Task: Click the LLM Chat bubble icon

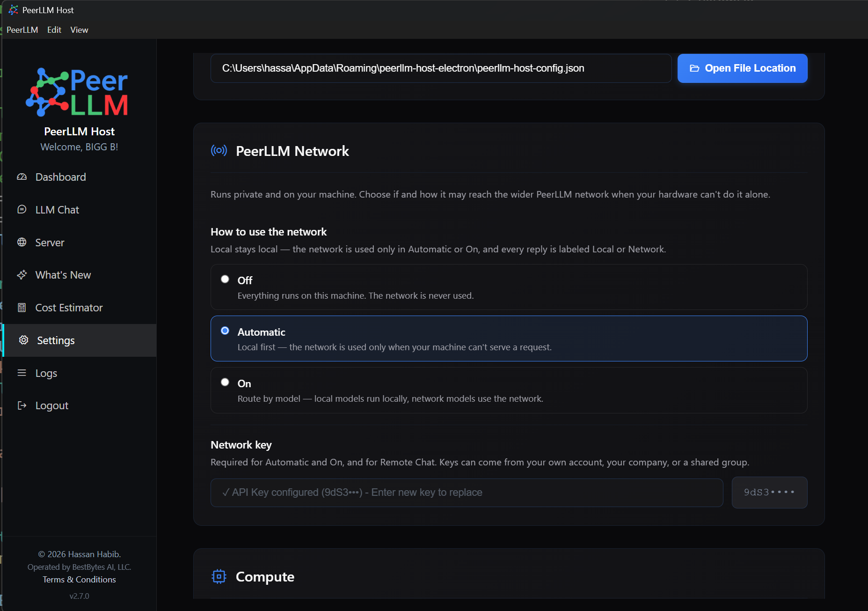Action: 22,209
